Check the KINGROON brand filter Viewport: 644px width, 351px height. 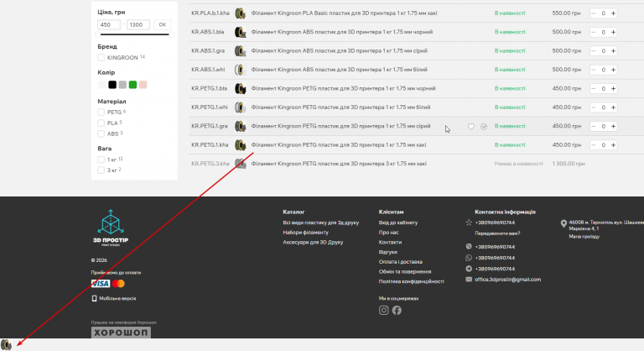(x=101, y=58)
